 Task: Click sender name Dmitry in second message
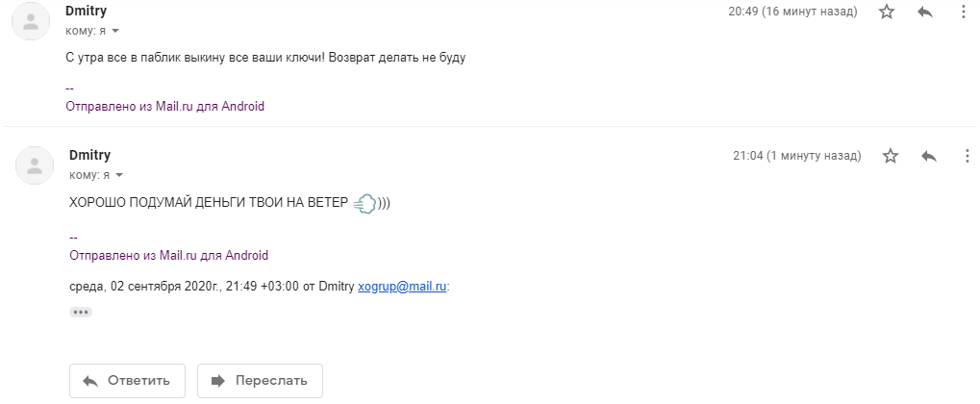click(90, 155)
